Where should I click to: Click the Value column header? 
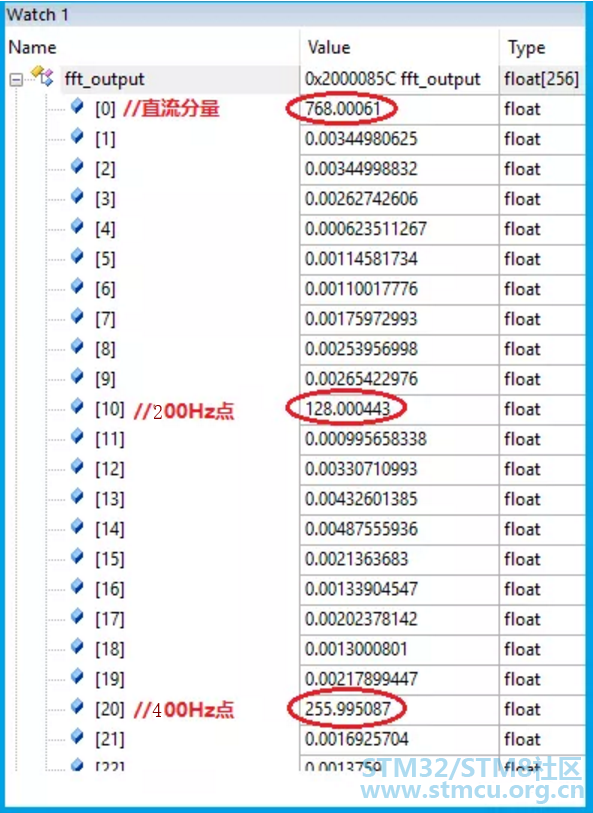329,48
